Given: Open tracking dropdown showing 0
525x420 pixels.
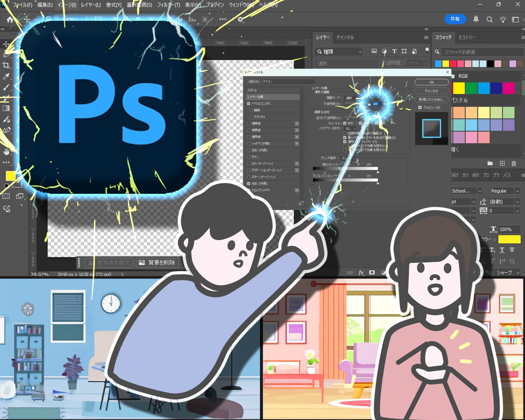Looking at the screenshot, I should click(x=505, y=211).
